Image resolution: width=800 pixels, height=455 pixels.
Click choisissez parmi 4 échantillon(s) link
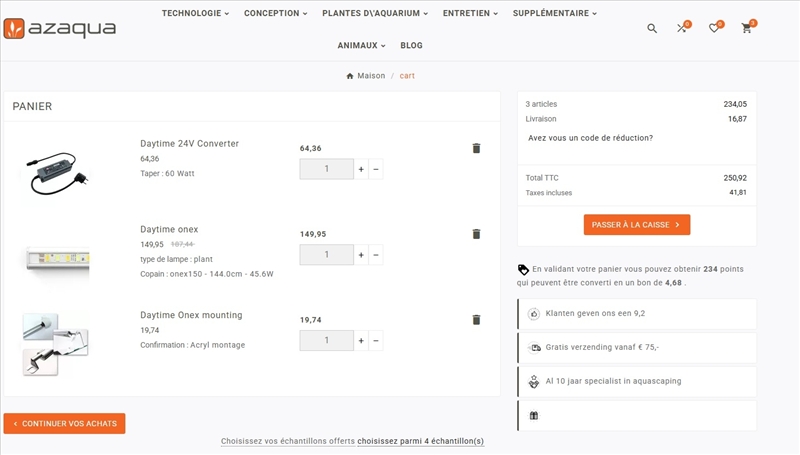pyautogui.click(x=420, y=441)
